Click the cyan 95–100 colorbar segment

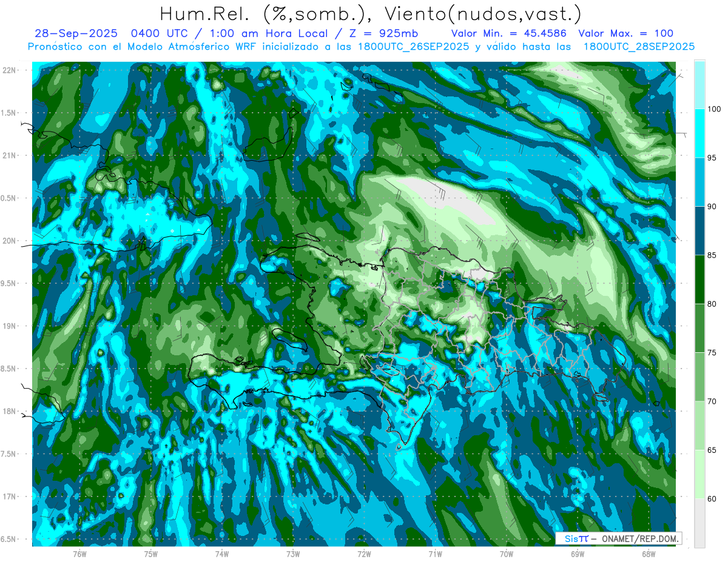click(699, 133)
